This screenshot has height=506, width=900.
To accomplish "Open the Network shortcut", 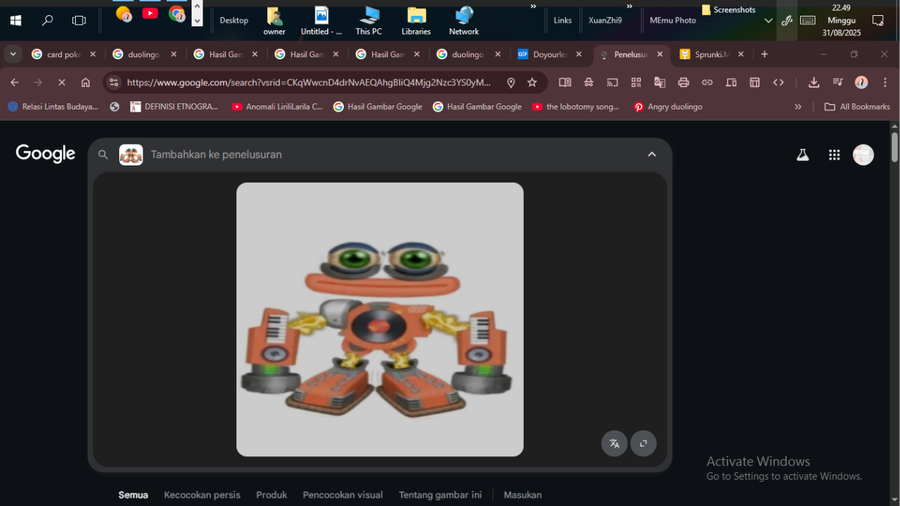I will (x=464, y=21).
